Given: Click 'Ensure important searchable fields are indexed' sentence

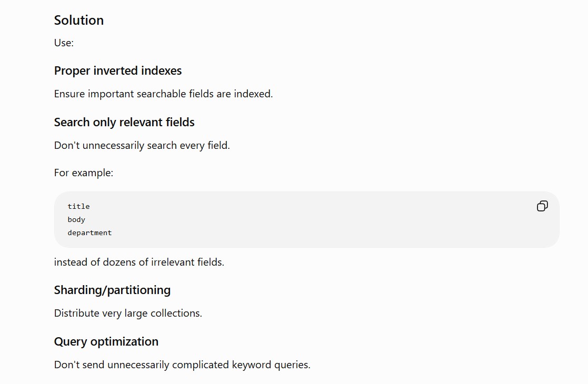Looking at the screenshot, I should pos(164,94).
